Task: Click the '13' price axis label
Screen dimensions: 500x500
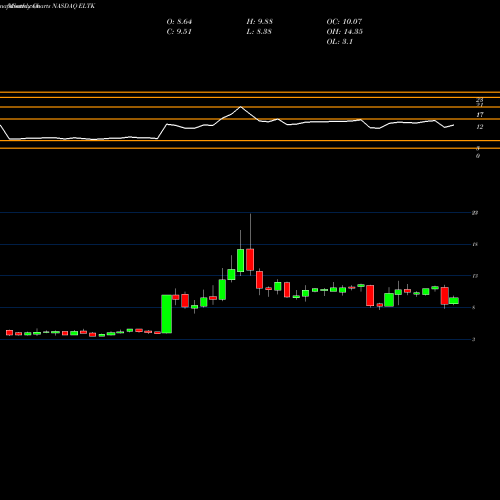Action: click(x=475, y=276)
